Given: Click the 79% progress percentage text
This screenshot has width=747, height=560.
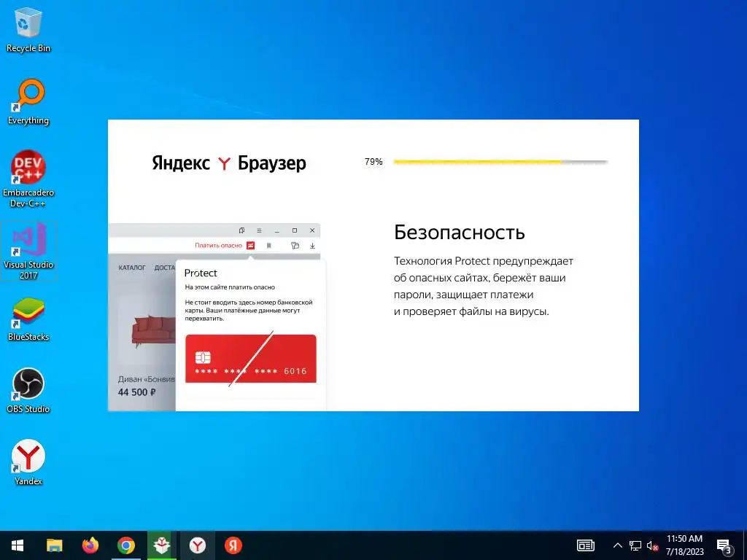Looking at the screenshot, I should [373, 162].
